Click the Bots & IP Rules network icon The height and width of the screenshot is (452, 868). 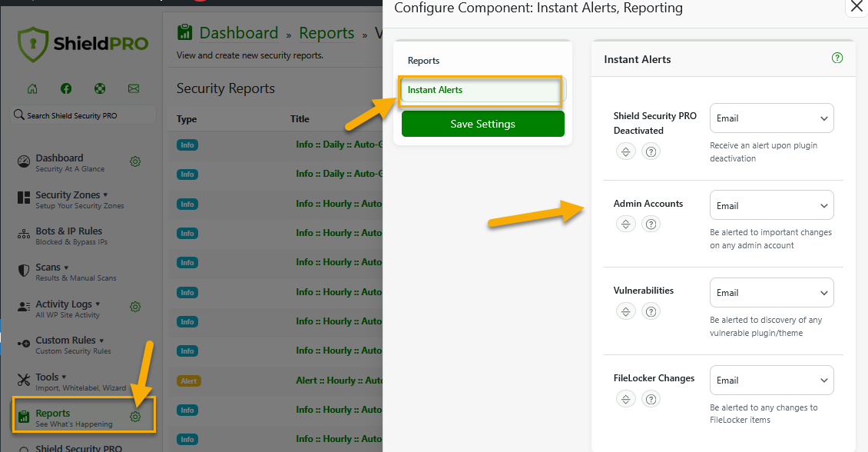24,234
